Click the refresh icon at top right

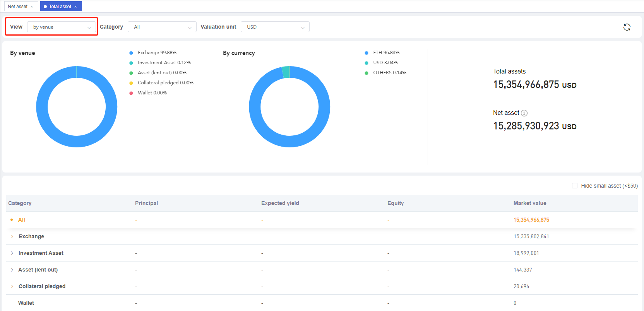point(627,27)
